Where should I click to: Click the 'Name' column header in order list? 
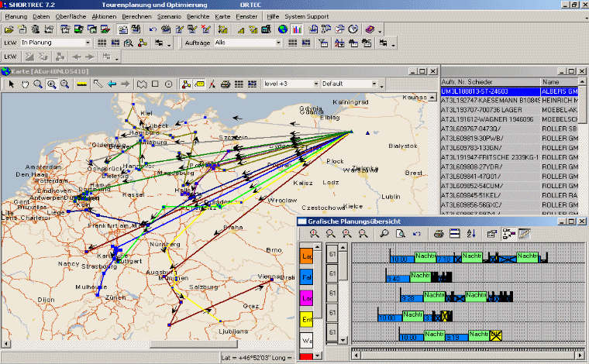560,82
